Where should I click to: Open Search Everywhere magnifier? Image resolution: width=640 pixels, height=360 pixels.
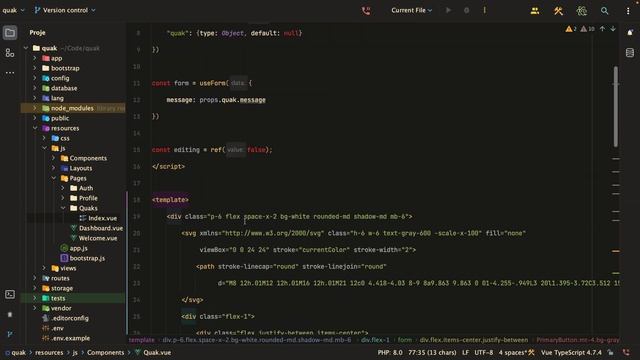click(604, 11)
